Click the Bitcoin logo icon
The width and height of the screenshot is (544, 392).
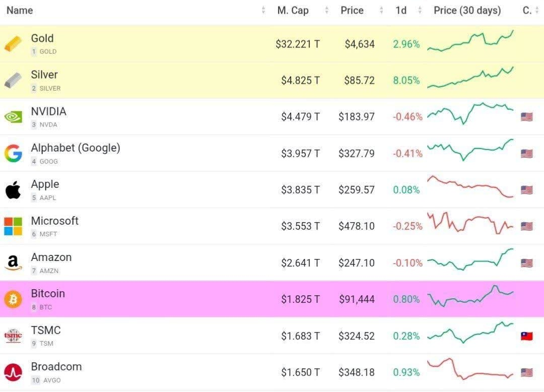13,299
